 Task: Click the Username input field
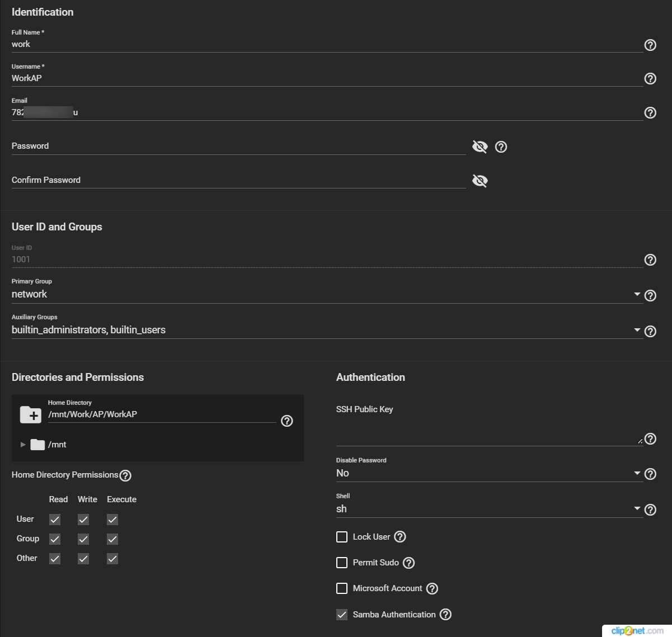pyautogui.click(x=327, y=78)
